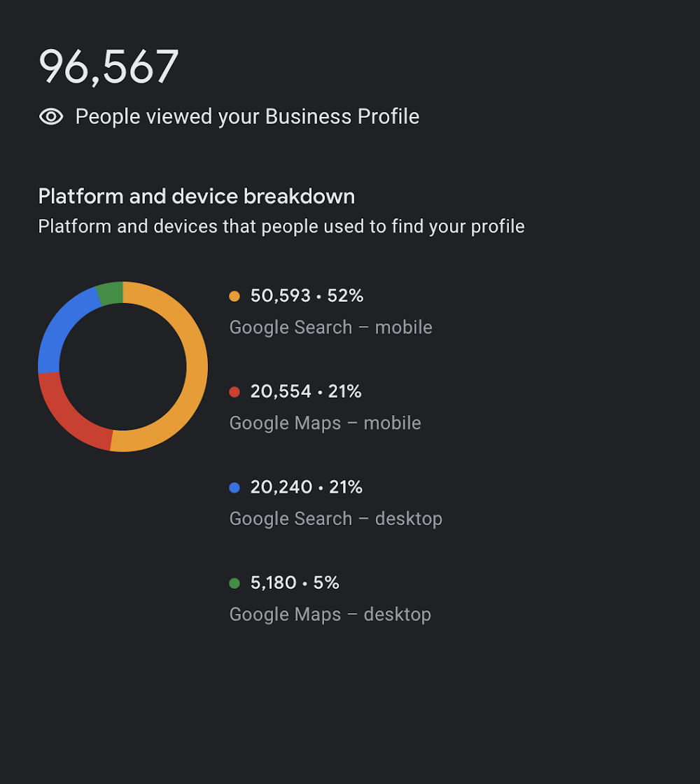
Task: Click the green legend dot for 5,180
Action: (234, 583)
